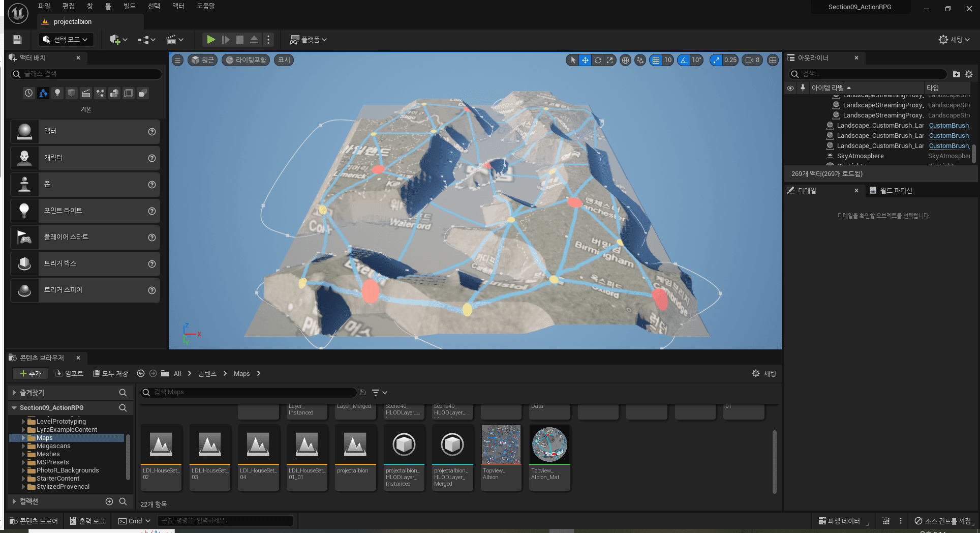Switch to the 월드 파티션 tab
This screenshot has height=533, width=980.
[x=896, y=190]
